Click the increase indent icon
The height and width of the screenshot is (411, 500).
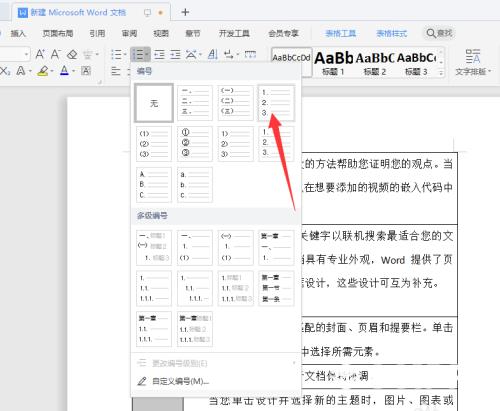[x=175, y=54]
